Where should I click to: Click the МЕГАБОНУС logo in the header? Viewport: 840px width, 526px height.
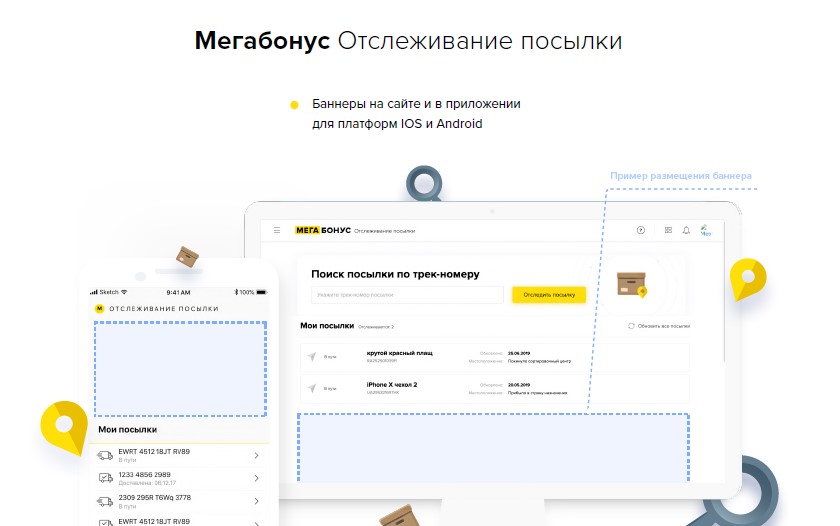[322, 230]
